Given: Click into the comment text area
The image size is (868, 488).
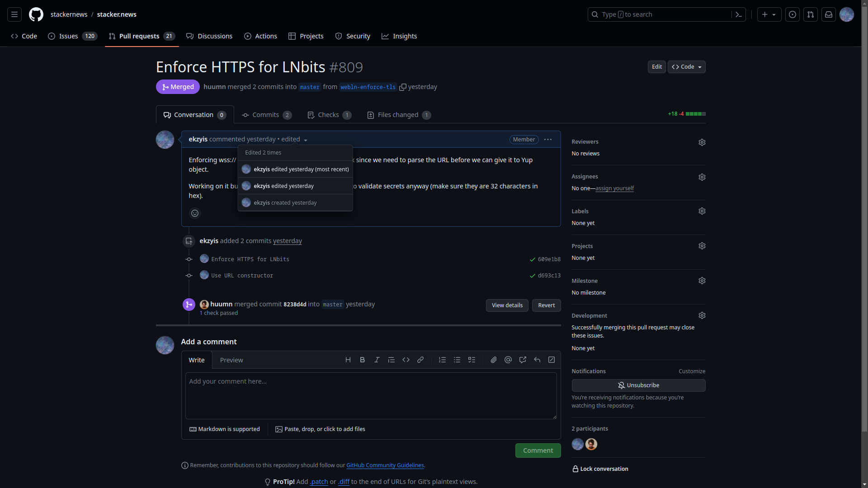Looking at the screenshot, I should point(371,395).
